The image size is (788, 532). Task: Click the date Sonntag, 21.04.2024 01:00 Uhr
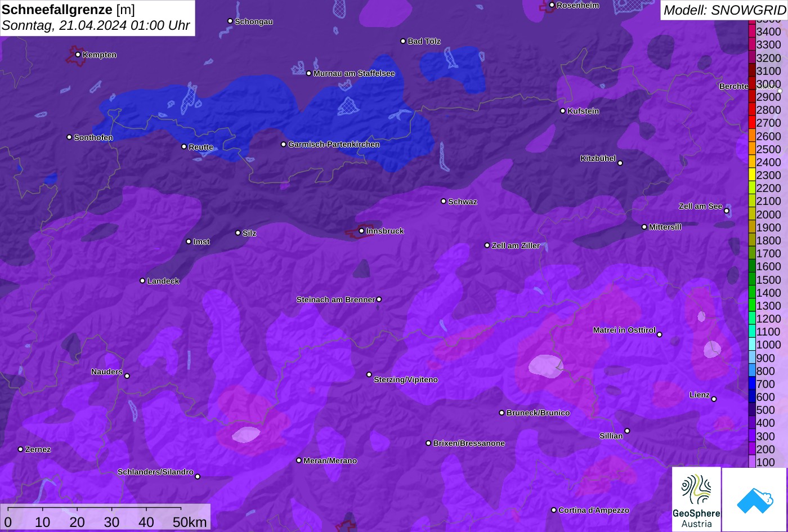click(x=96, y=26)
